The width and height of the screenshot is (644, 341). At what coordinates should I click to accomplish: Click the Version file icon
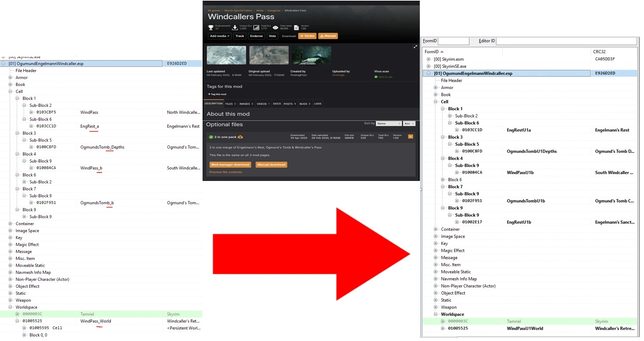(297, 27)
